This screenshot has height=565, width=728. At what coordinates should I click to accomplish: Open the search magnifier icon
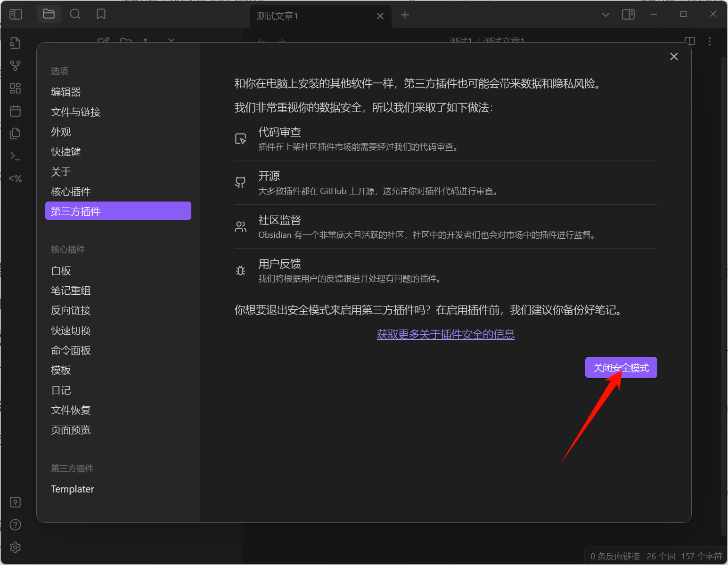tap(75, 14)
